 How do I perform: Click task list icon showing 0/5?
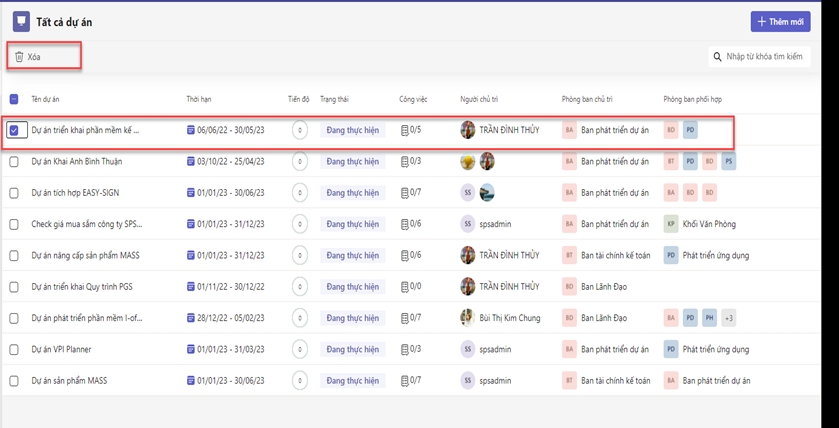404,130
